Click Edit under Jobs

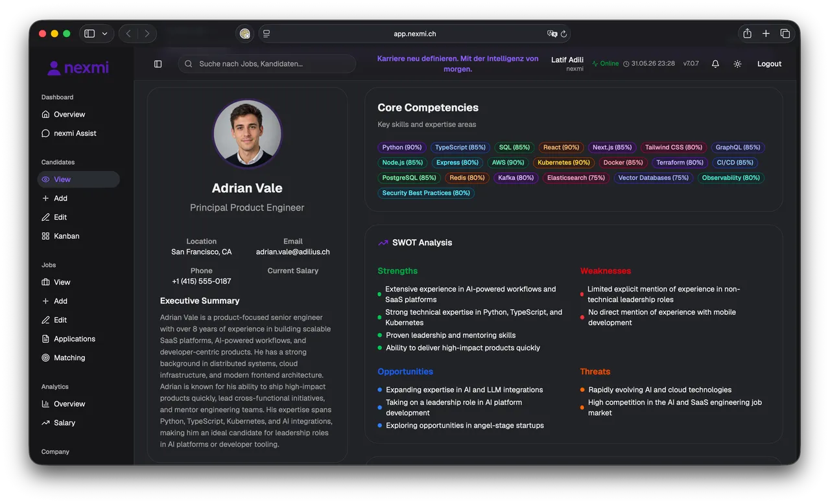[x=78, y=320]
